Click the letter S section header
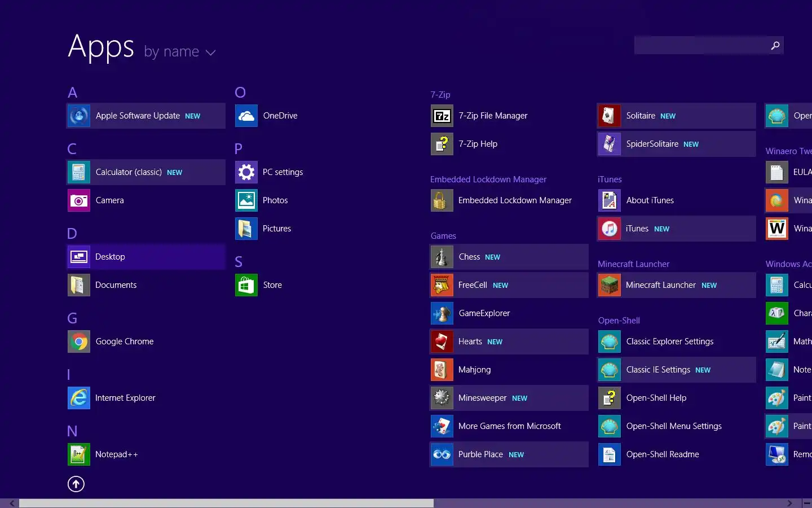The height and width of the screenshot is (508, 812). (239, 262)
